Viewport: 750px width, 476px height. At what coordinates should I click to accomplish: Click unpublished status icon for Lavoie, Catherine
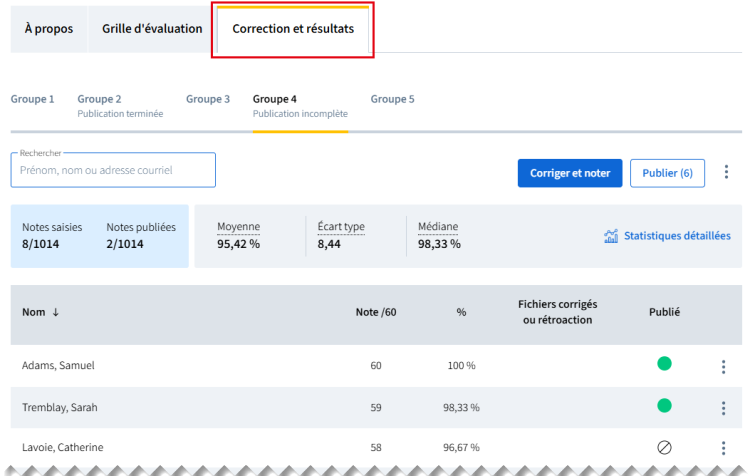(x=664, y=447)
